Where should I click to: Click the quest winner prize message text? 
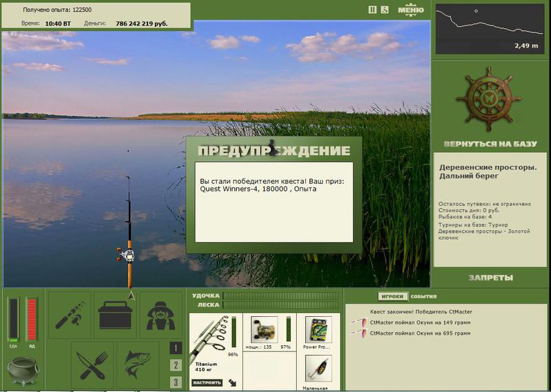point(272,185)
